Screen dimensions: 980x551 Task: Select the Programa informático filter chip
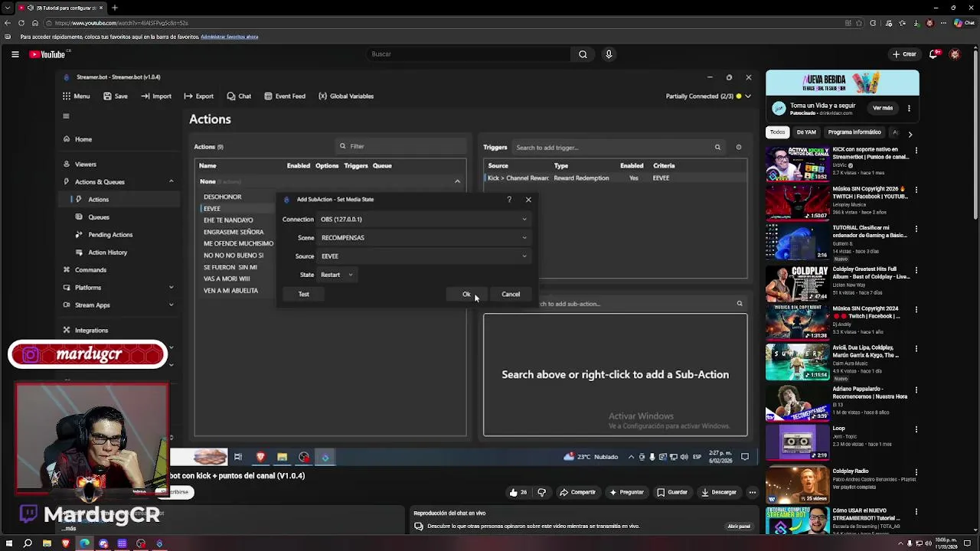point(854,132)
